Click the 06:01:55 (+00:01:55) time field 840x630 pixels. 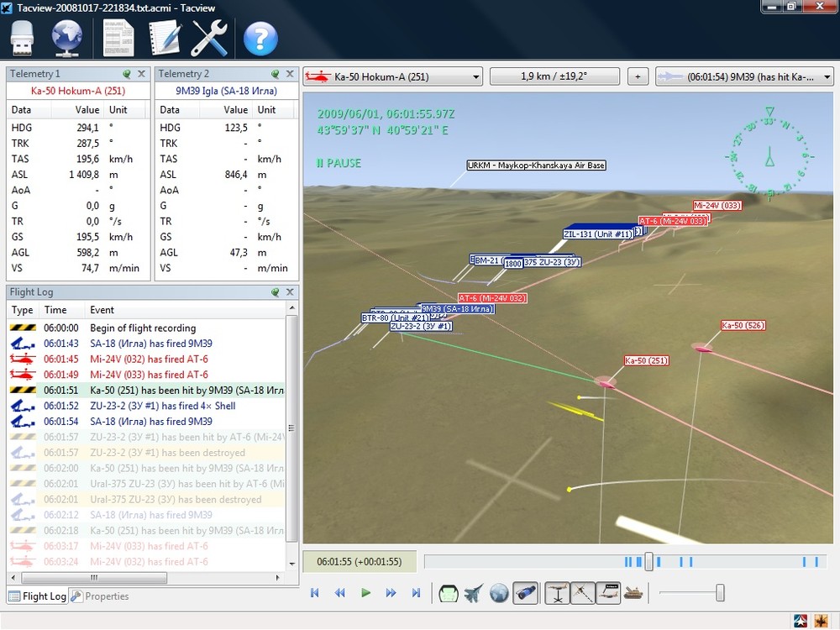[x=360, y=561]
